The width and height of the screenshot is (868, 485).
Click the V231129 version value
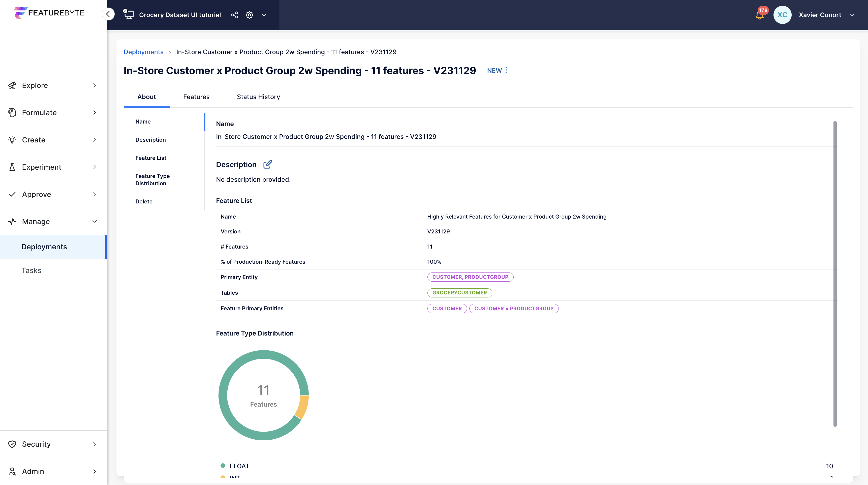click(x=438, y=232)
